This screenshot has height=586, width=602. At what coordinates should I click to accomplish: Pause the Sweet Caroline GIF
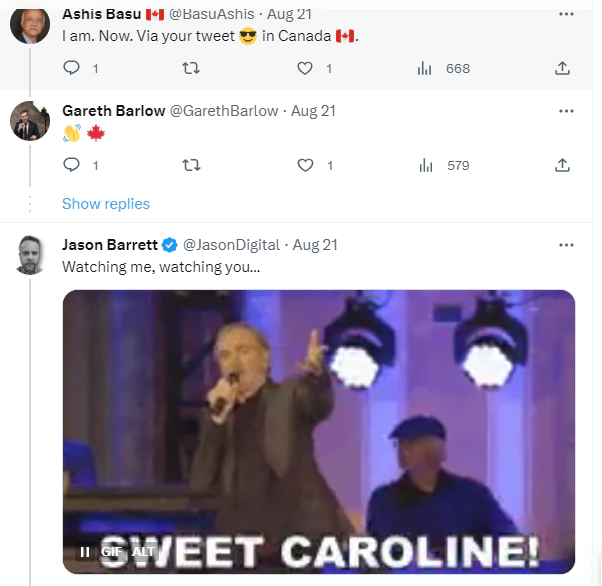(85, 552)
